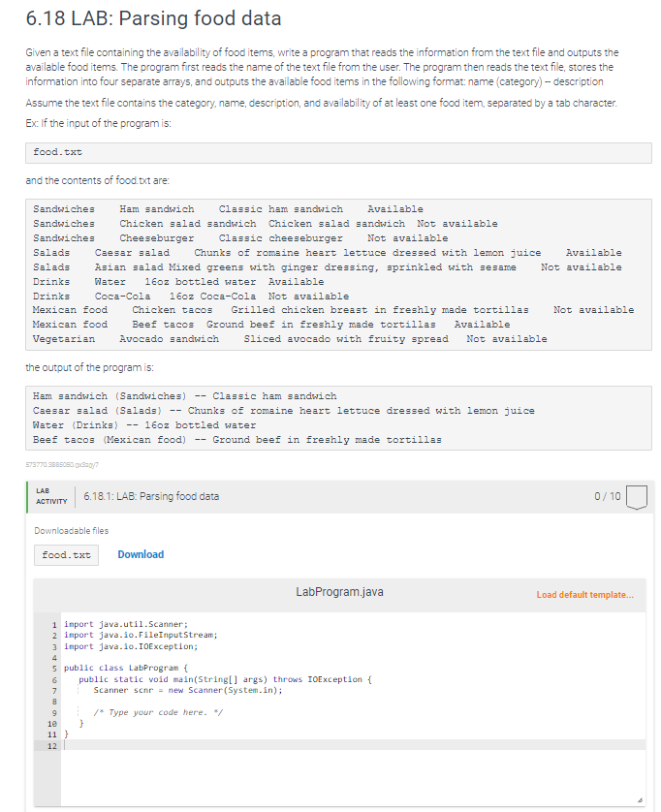Click the 'Ham sandwich (Sandwiches)' output line
This screenshot has height=812, width=661.
point(184,396)
